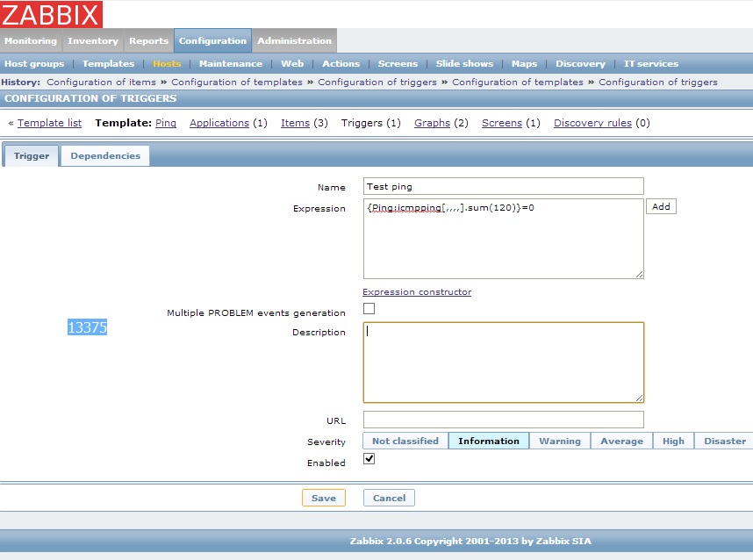Viewport: 753px width, 560px height.
Task: Set severity to Average
Action: pyautogui.click(x=621, y=441)
